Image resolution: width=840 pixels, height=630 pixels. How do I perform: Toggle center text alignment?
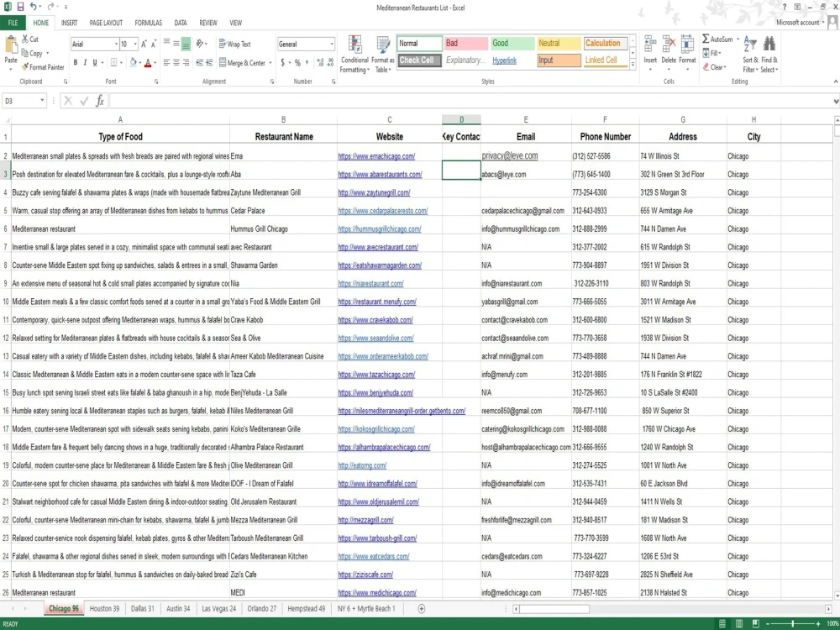[176, 63]
